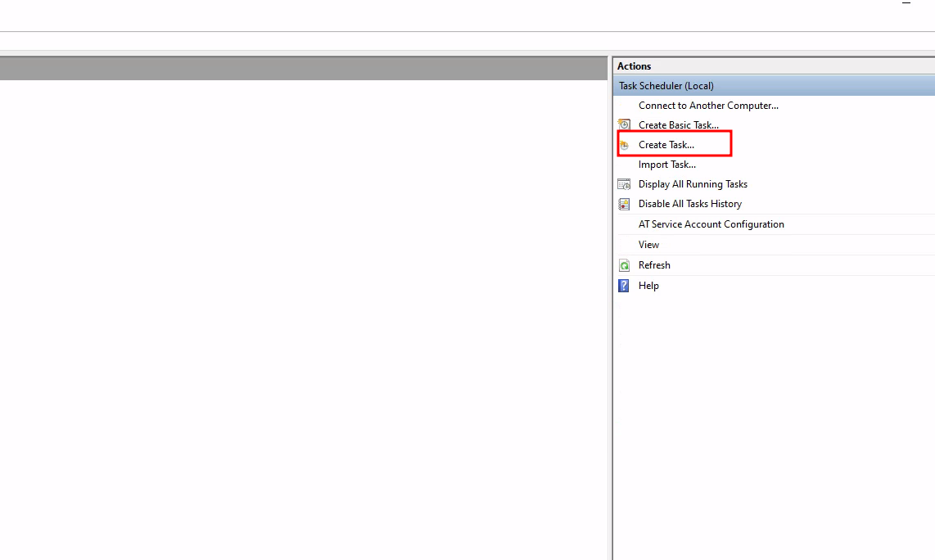The height and width of the screenshot is (560, 935).
Task: Open the Import Task... action
Action: tap(666, 165)
